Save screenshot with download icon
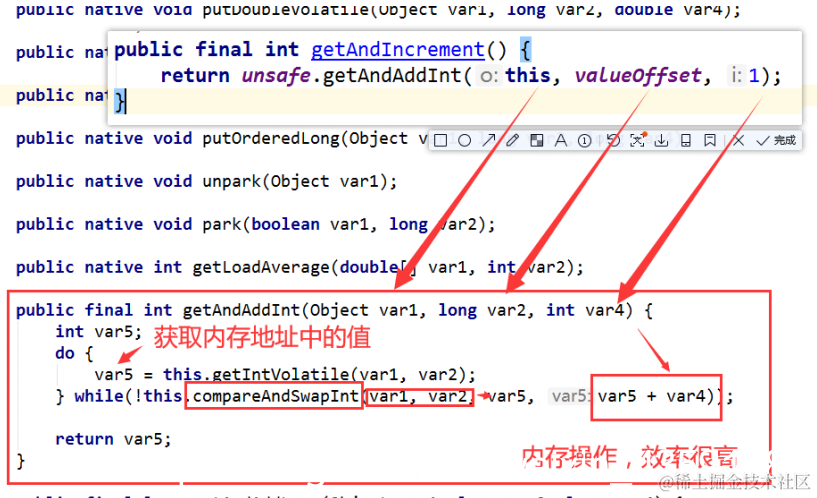817x498 pixels. [662, 140]
